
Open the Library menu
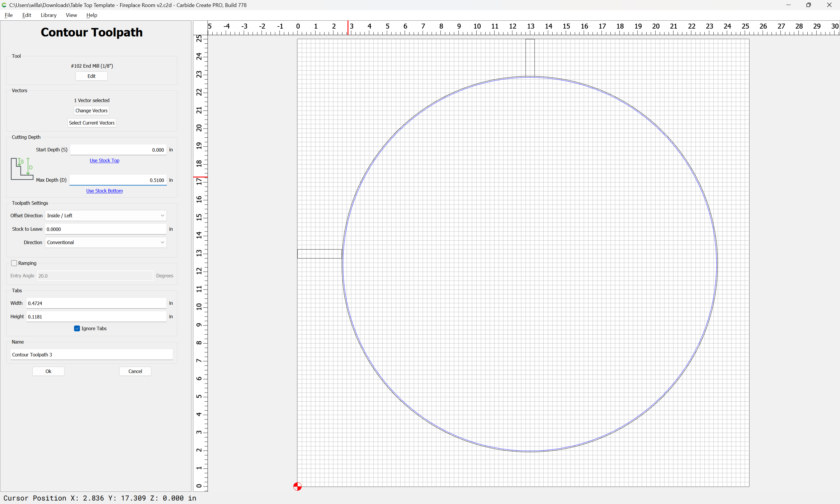48,15
